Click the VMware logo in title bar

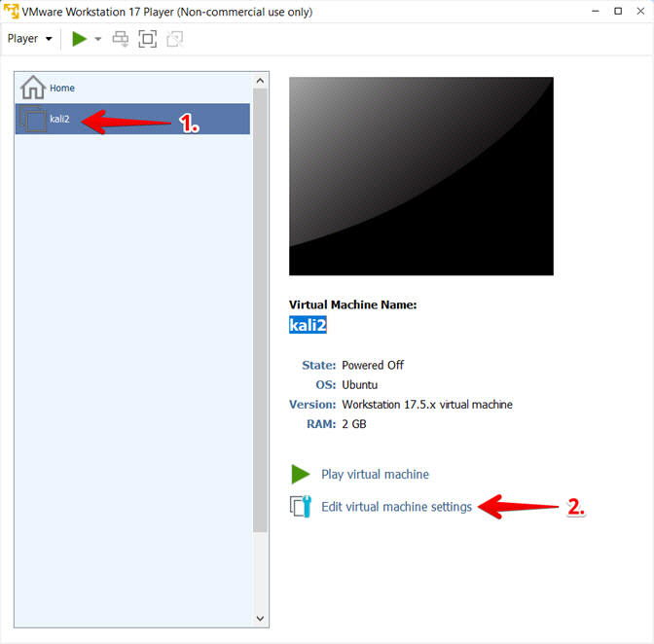[11, 12]
